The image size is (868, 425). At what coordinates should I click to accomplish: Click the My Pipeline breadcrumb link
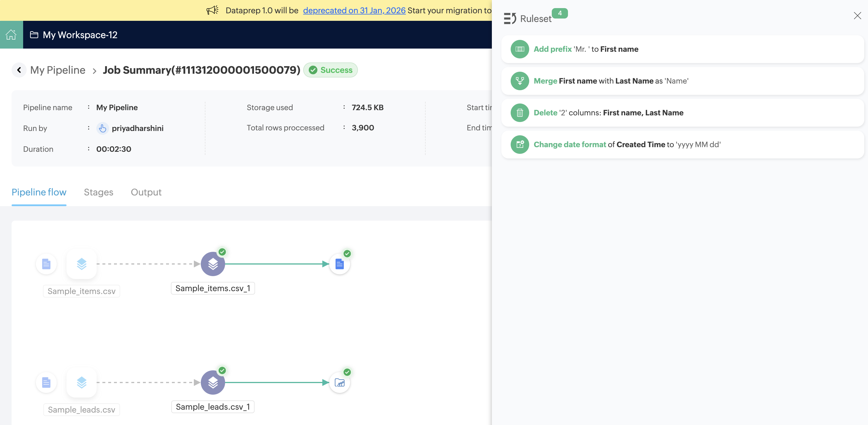click(x=58, y=70)
